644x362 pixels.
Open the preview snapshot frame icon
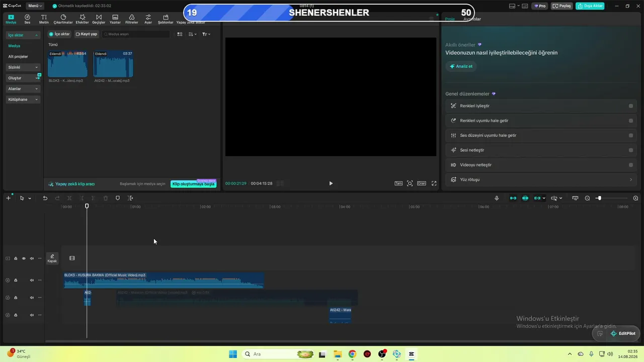coord(410,184)
